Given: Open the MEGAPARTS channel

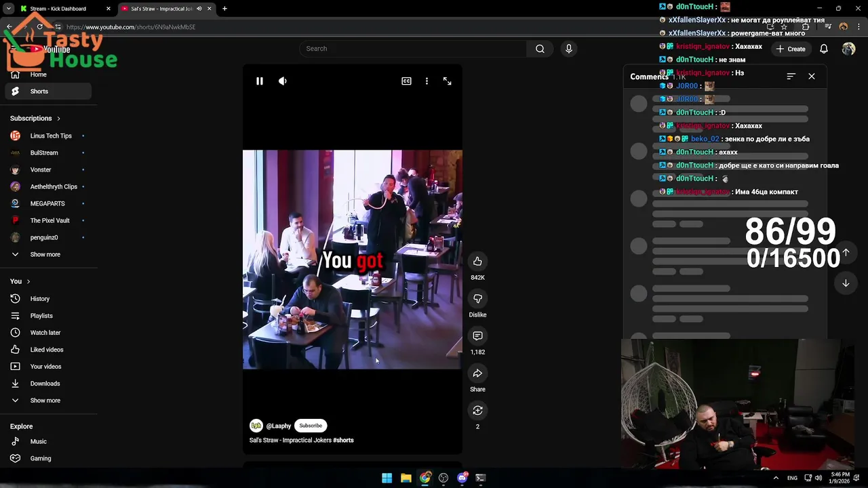Looking at the screenshot, I should [48, 203].
